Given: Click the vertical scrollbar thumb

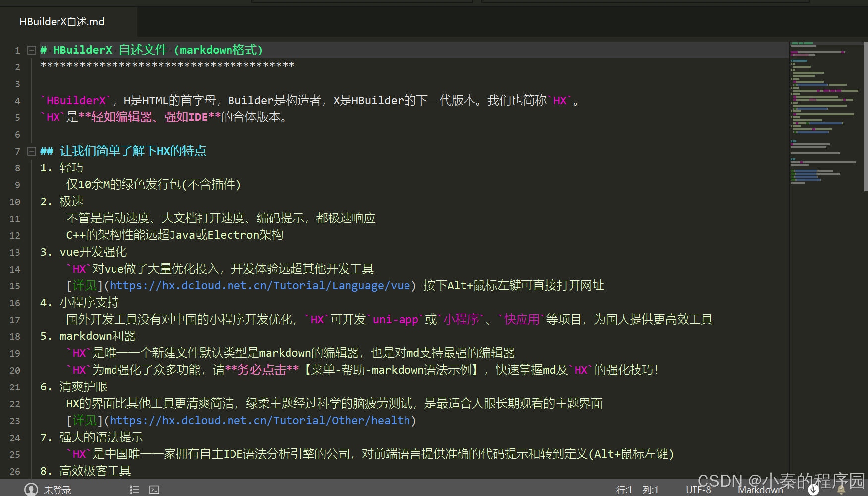Looking at the screenshot, I should pyautogui.click(x=866, y=116).
